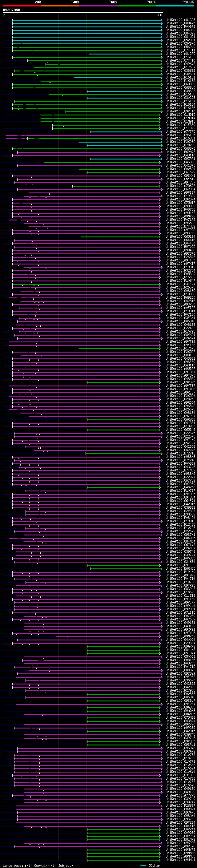Screen dimensions: 197x868
Task: Open hit UniRef100_Q9SPL1
Action: (180, 745)
